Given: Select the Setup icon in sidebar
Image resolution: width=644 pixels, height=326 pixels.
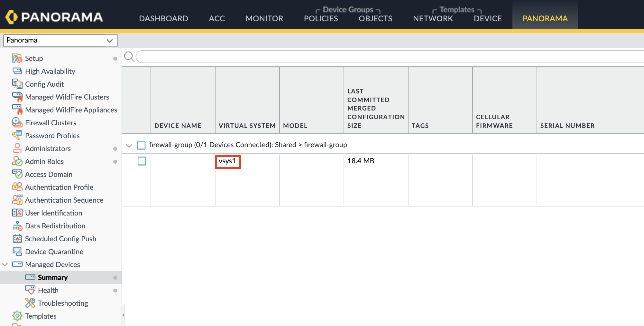Looking at the screenshot, I should [17, 58].
